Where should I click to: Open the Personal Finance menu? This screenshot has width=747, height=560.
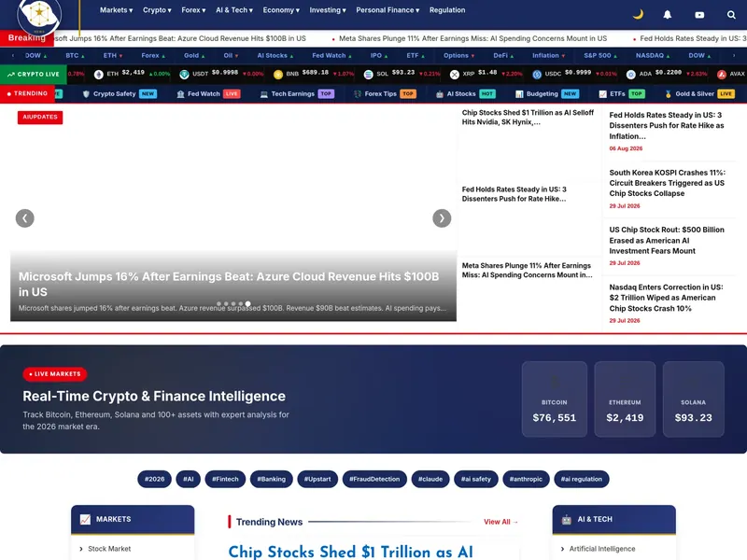pyautogui.click(x=388, y=10)
